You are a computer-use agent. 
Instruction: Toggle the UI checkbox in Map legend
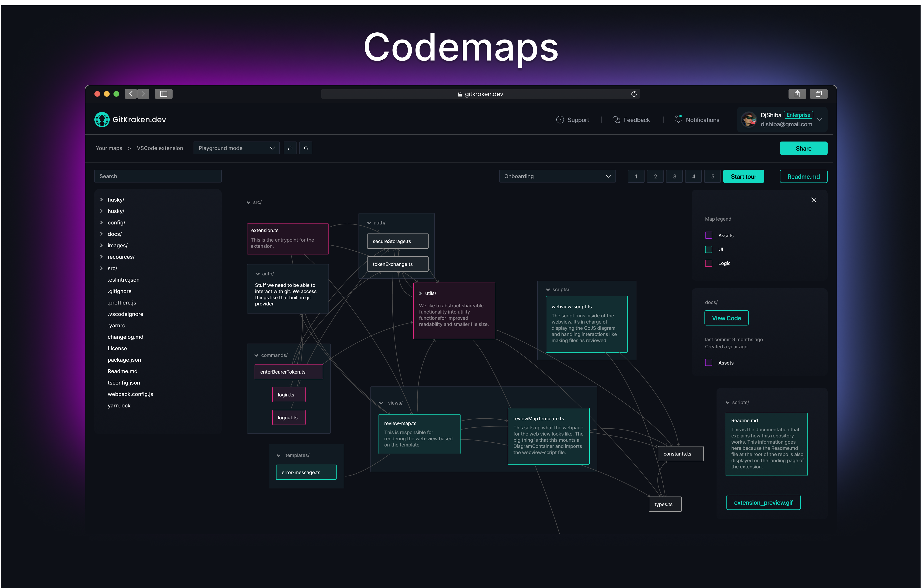click(x=708, y=249)
